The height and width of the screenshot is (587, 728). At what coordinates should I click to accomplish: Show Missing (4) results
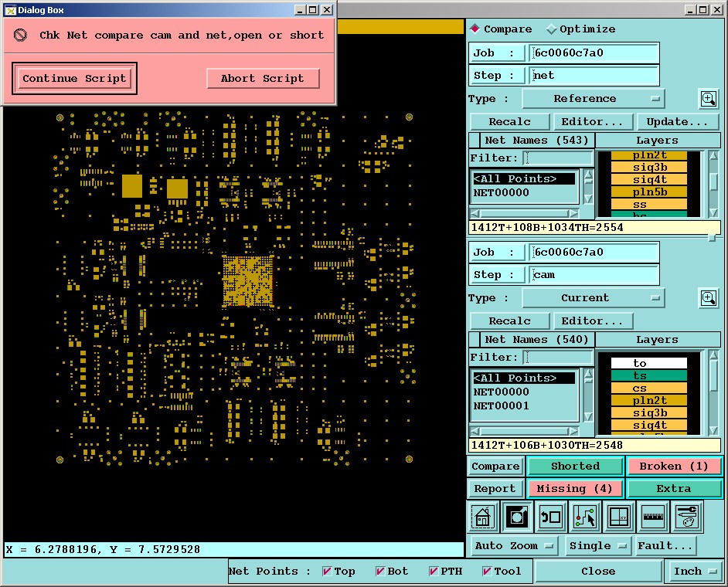click(x=575, y=488)
